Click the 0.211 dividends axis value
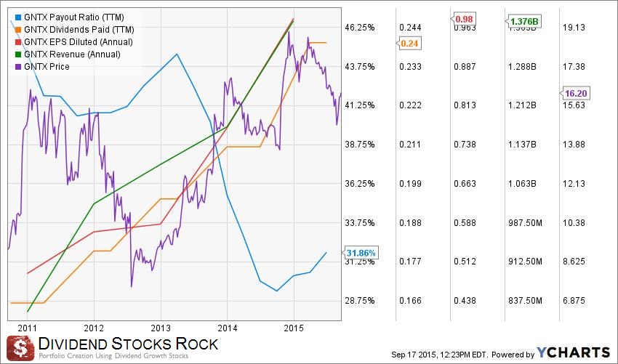 click(410, 145)
